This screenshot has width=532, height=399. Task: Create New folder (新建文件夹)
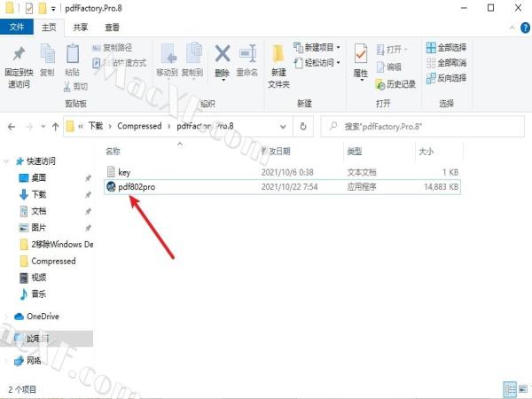click(278, 66)
